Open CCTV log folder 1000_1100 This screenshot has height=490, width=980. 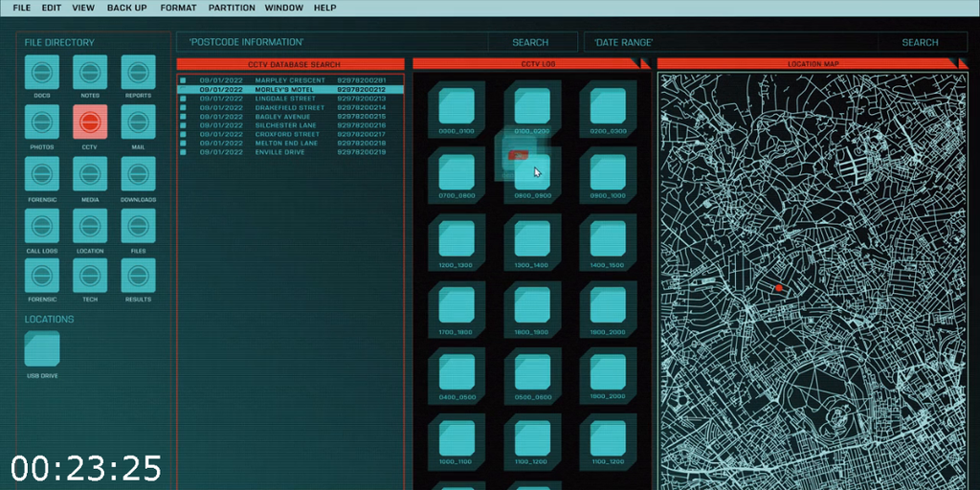coord(457,438)
